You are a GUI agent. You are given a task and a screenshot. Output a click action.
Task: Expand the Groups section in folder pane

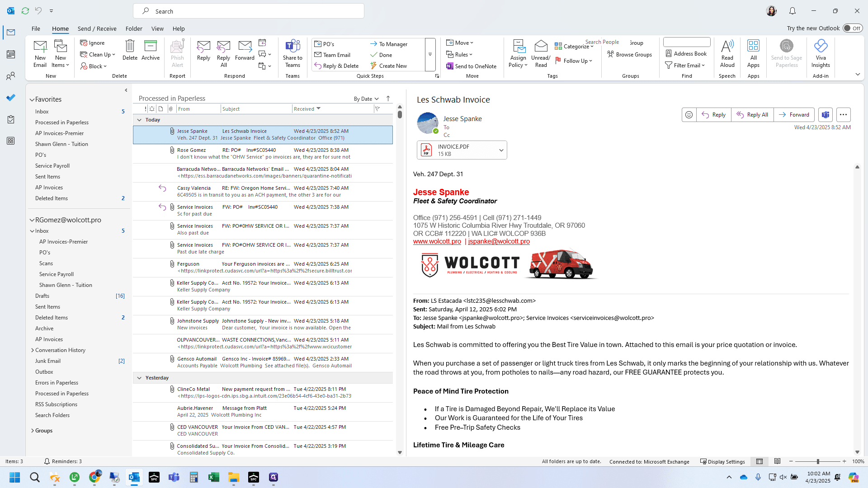(x=33, y=431)
